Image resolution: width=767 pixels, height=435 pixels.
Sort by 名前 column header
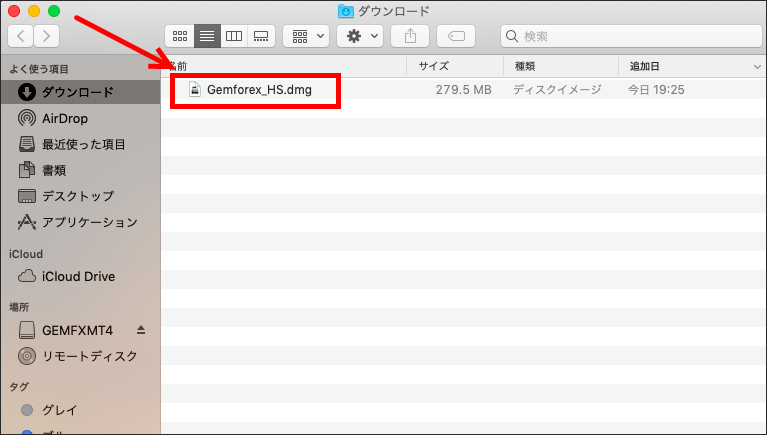point(284,66)
